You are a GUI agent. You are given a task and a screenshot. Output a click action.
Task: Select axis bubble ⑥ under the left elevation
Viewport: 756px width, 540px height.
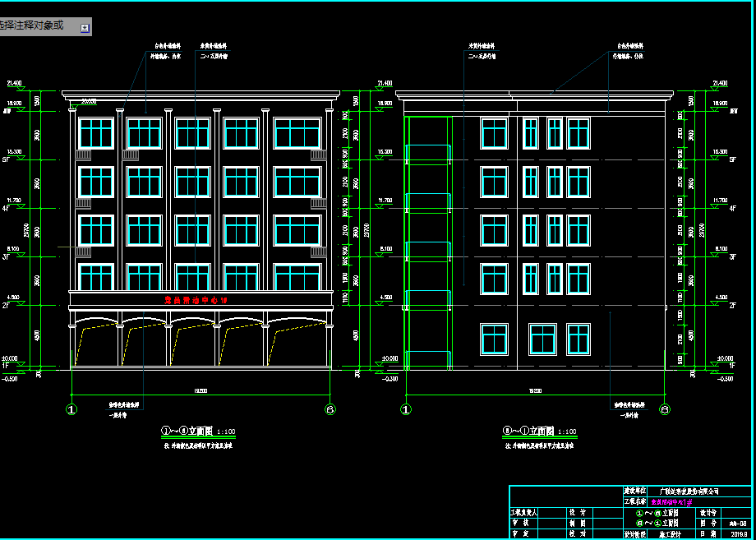[330, 408]
